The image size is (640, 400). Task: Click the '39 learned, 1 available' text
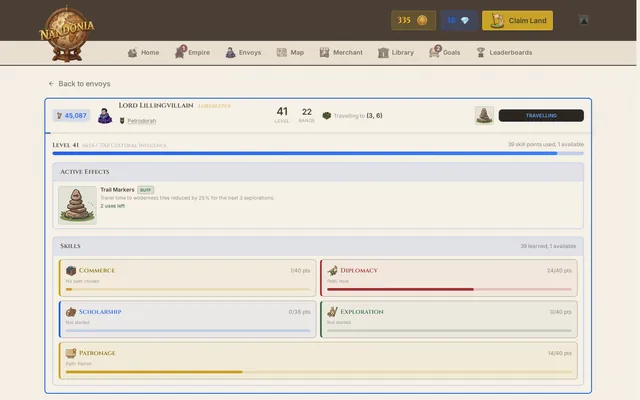pyautogui.click(x=548, y=246)
